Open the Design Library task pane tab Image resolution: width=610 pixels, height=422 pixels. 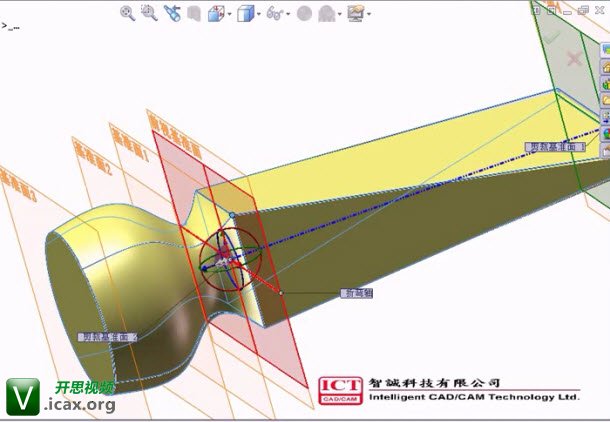pos(605,83)
